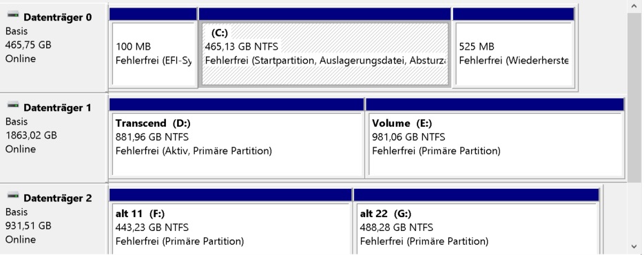Click the Datenträger 1 disk icon

click(x=13, y=105)
